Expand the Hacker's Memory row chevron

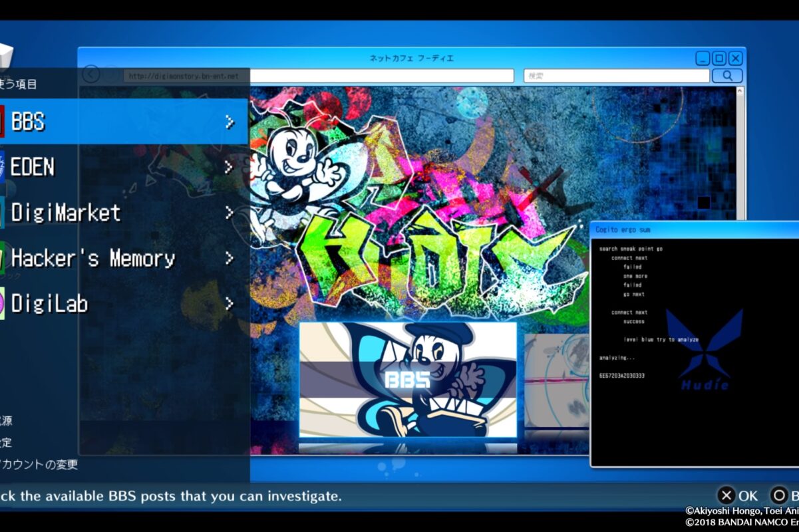point(230,258)
